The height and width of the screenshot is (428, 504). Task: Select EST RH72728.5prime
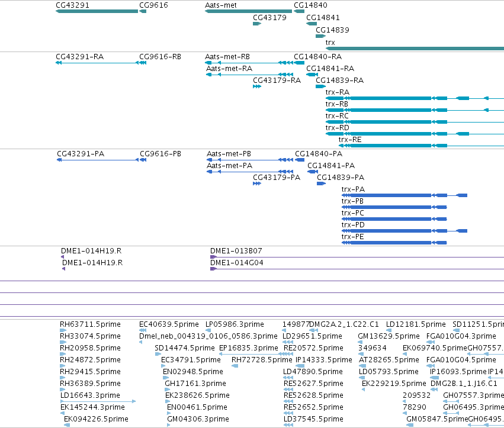[262, 361]
